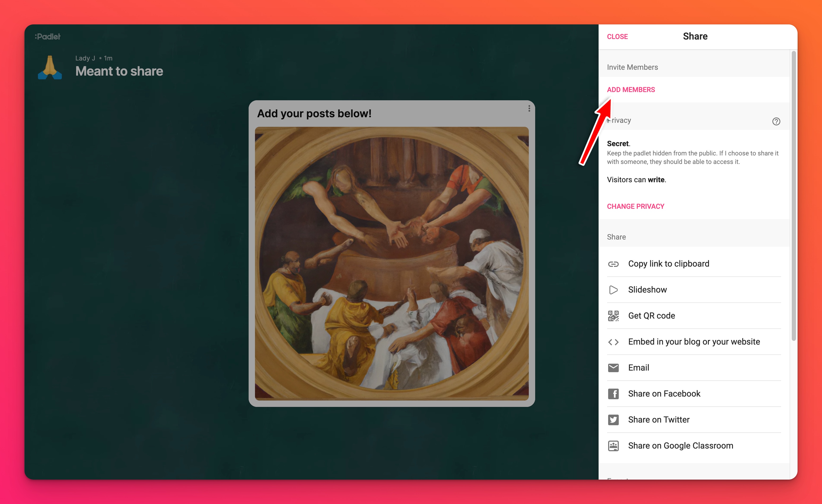
Task: Click the Slideshow play icon
Action: [x=613, y=290]
